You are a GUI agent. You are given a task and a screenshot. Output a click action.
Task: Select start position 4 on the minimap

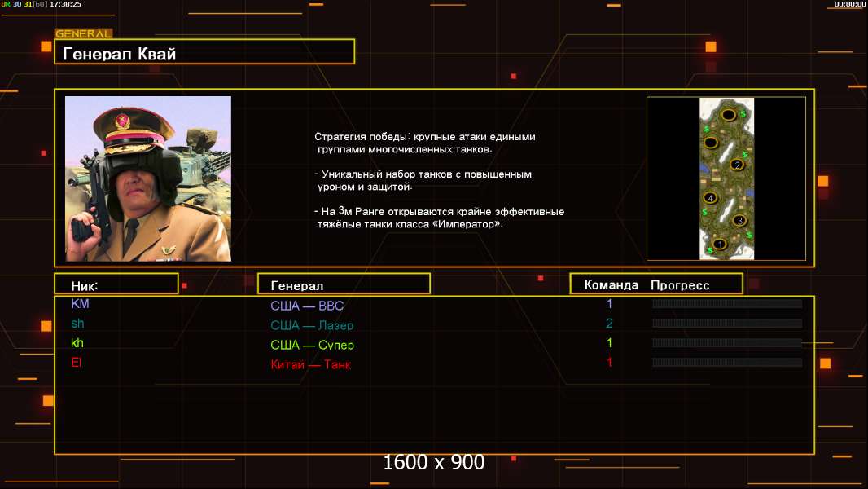710,198
